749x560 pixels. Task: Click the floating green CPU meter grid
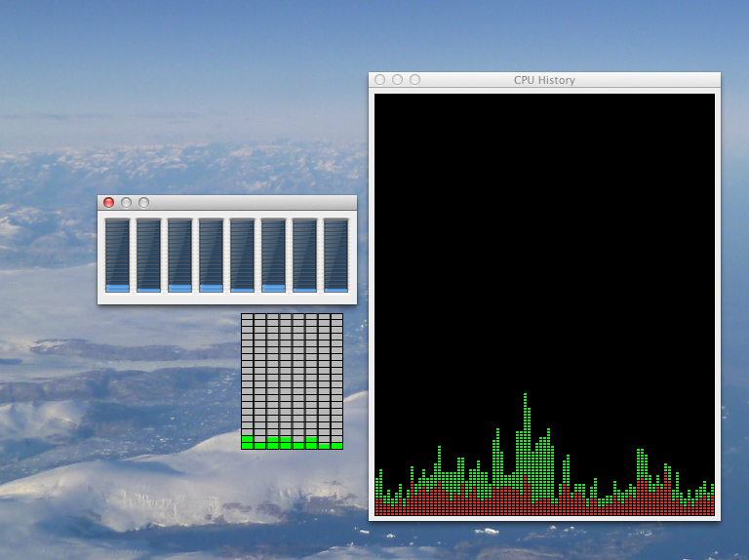point(292,381)
